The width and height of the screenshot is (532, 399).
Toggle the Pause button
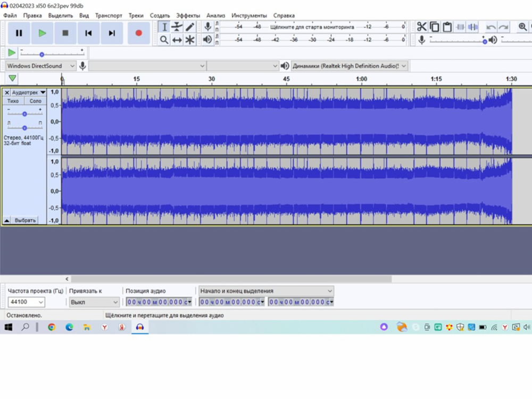click(19, 33)
